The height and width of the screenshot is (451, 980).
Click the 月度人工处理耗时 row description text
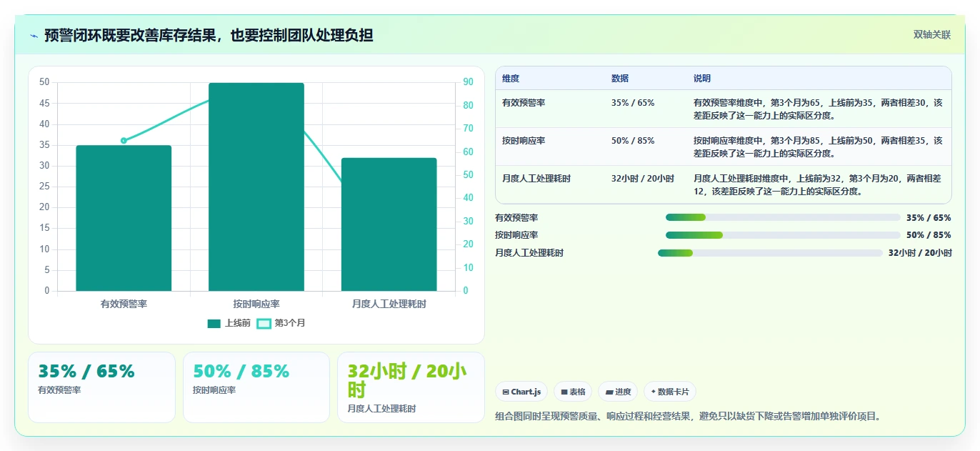(x=818, y=184)
